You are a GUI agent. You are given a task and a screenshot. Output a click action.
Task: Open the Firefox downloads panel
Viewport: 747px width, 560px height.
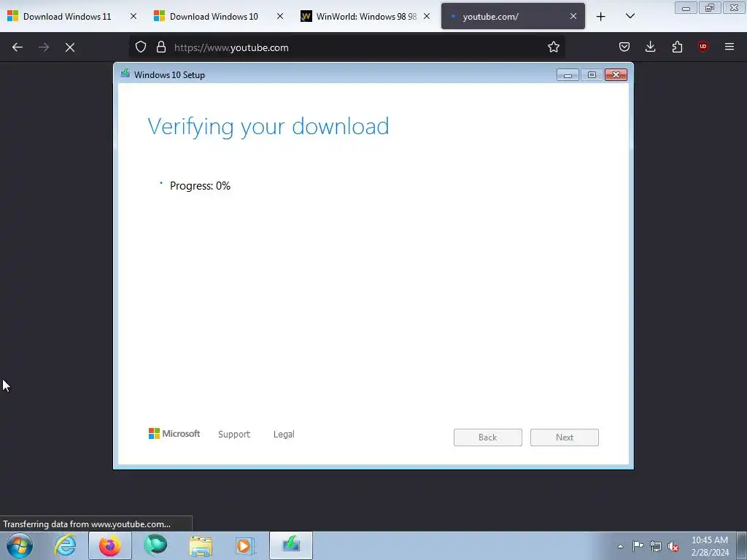650,47
